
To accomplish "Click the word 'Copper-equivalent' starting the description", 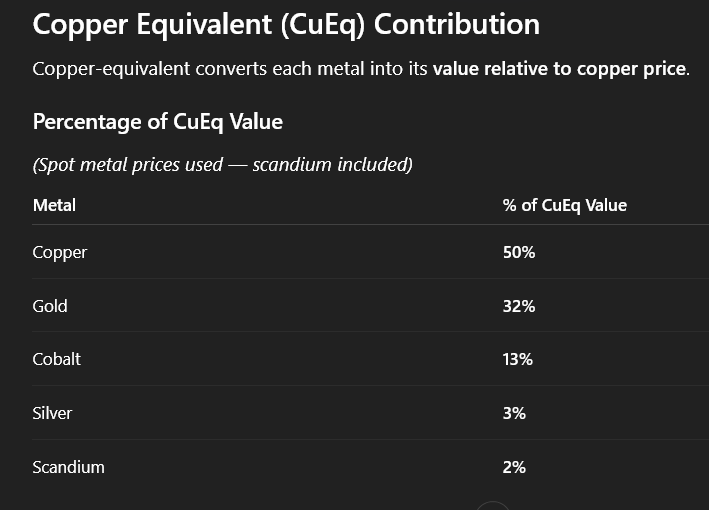I will tap(100, 70).
